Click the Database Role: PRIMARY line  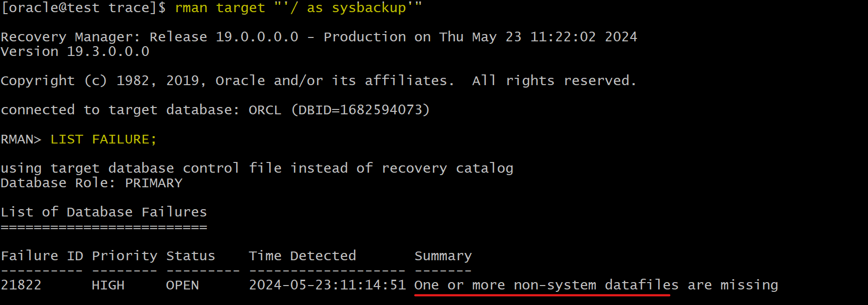(x=92, y=183)
